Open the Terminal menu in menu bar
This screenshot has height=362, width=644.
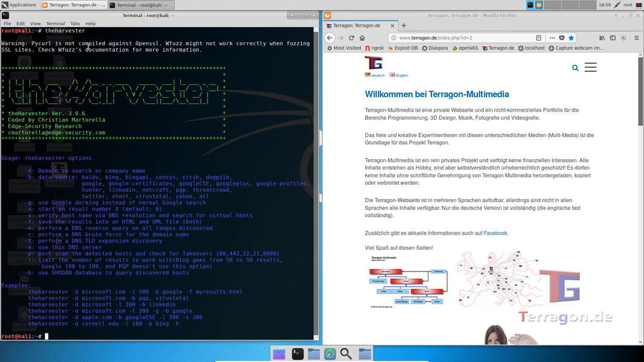[56, 24]
